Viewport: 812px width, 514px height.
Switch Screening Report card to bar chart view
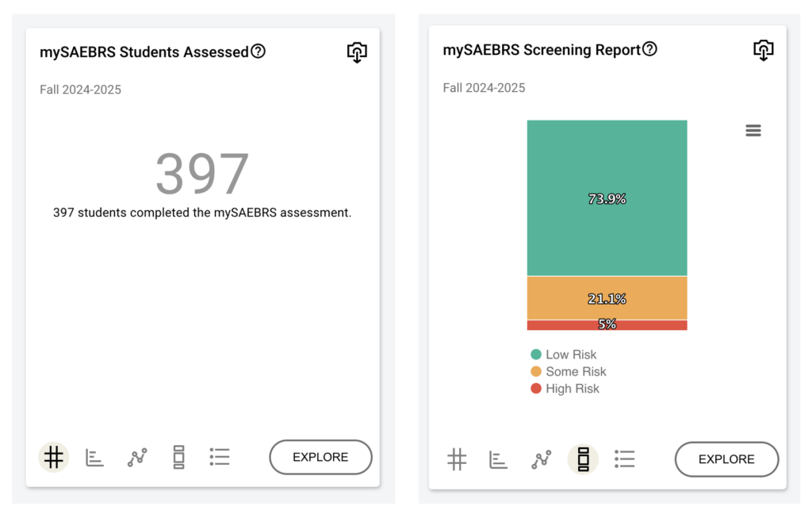[498, 459]
